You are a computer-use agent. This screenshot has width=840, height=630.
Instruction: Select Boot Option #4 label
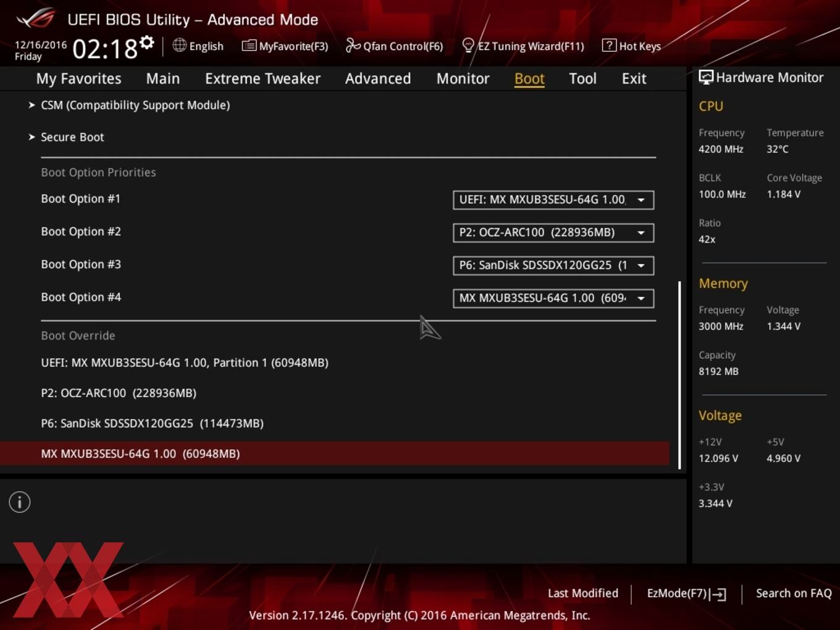click(x=81, y=297)
